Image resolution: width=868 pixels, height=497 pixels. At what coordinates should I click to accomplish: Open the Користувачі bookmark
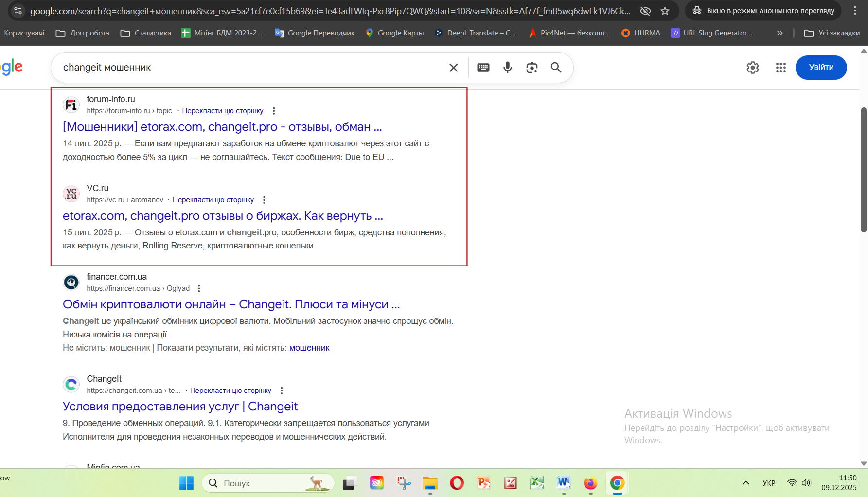click(24, 33)
